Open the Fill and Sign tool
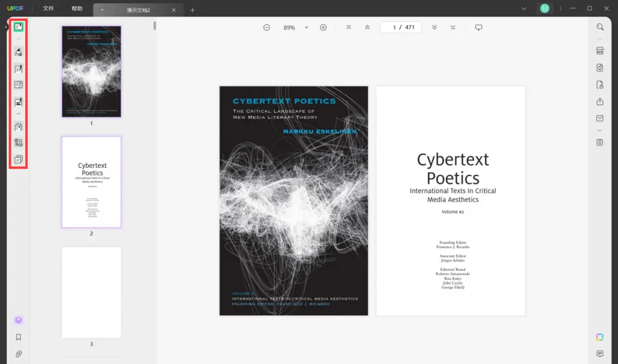Screen dimensions: 618x364 point(18,102)
